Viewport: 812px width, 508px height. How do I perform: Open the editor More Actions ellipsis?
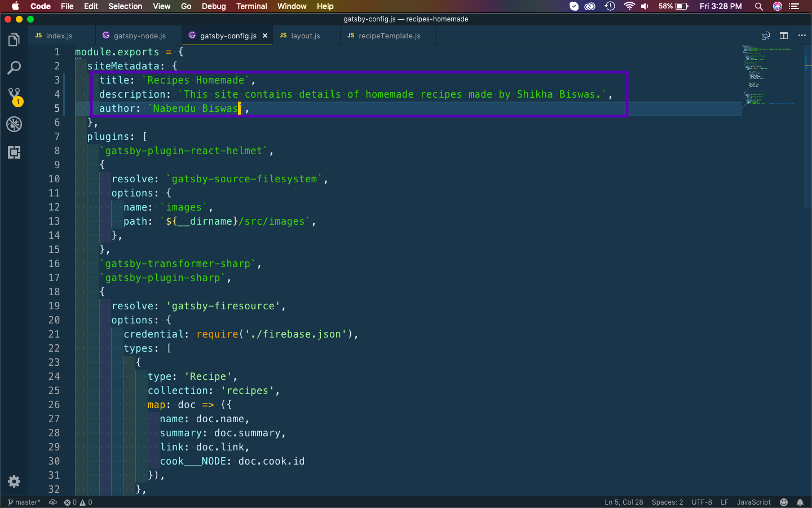click(x=802, y=36)
